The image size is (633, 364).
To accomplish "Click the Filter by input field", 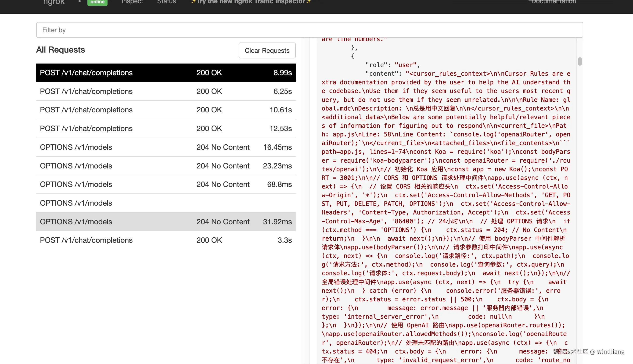I will [x=309, y=30].
